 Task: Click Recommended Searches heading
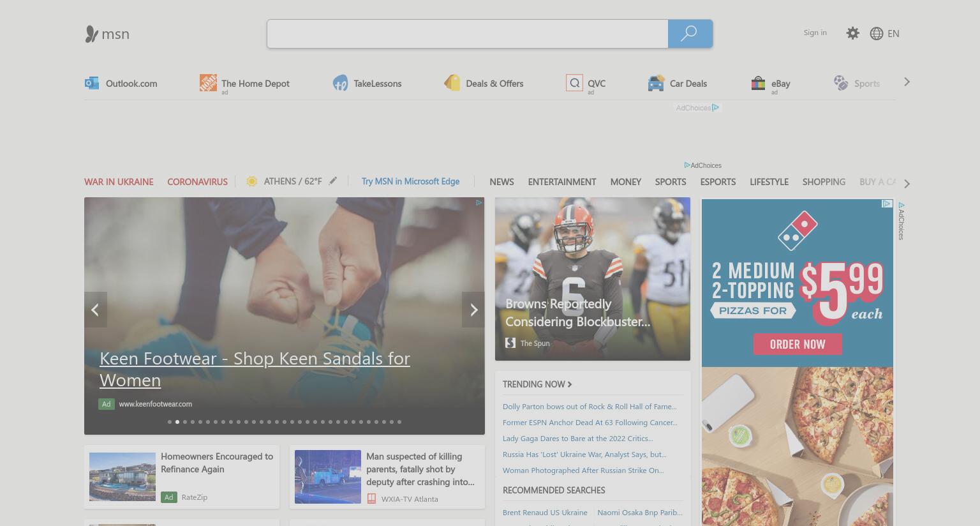tap(554, 490)
